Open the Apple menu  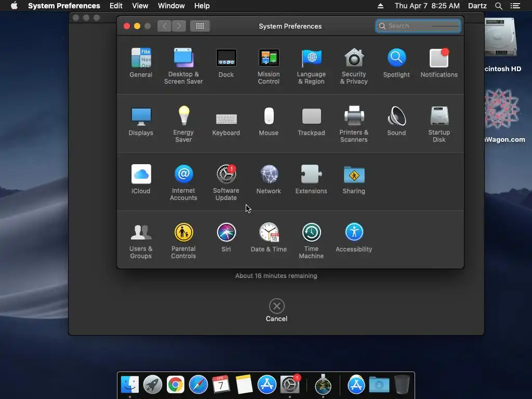[x=14, y=6]
